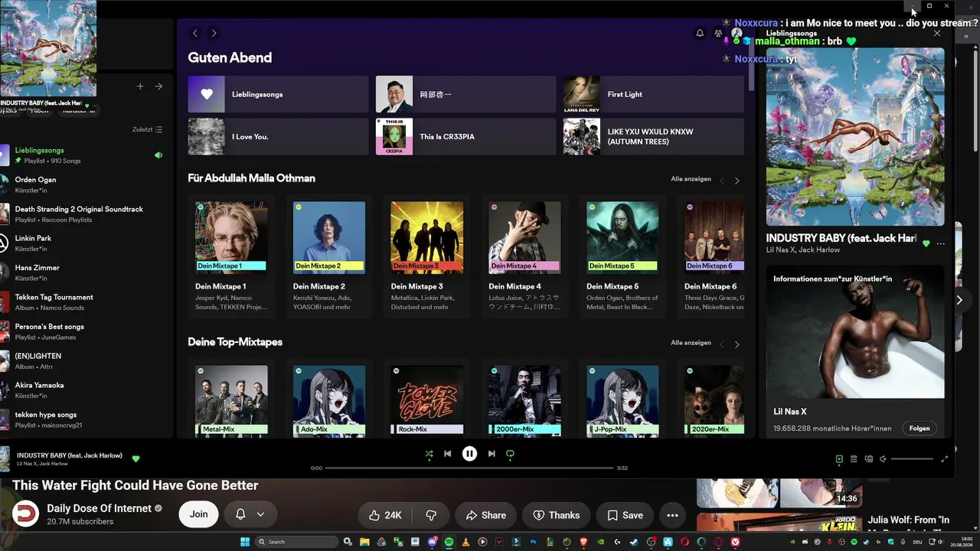Image resolution: width=980 pixels, height=551 pixels.
Task: Open the Dein Mixtape 5 card
Action: point(622,256)
